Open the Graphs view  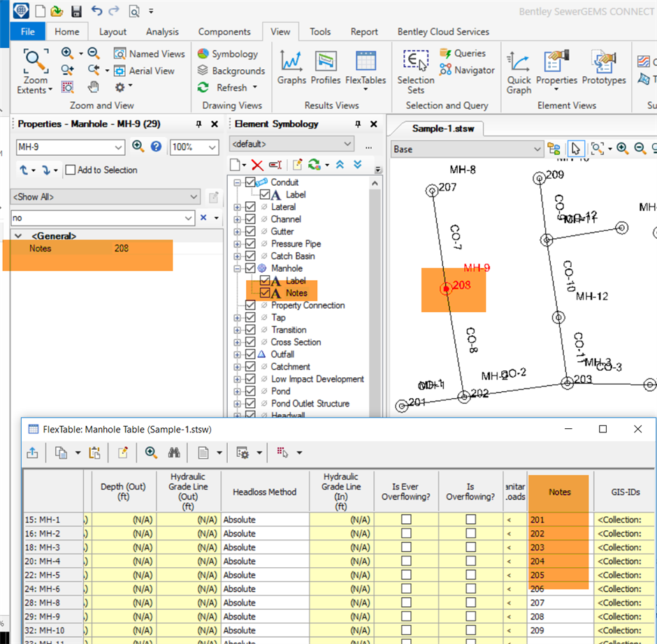pyautogui.click(x=291, y=67)
